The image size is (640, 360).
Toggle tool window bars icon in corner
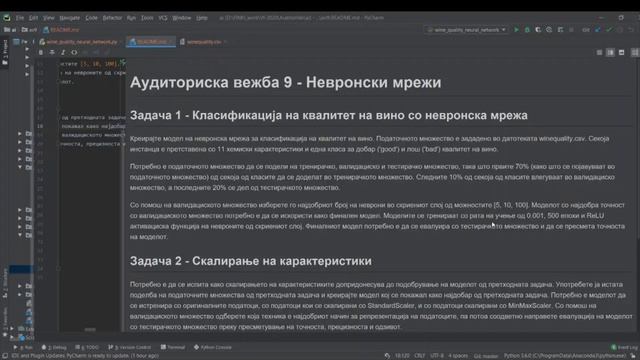[x=4, y=356]
